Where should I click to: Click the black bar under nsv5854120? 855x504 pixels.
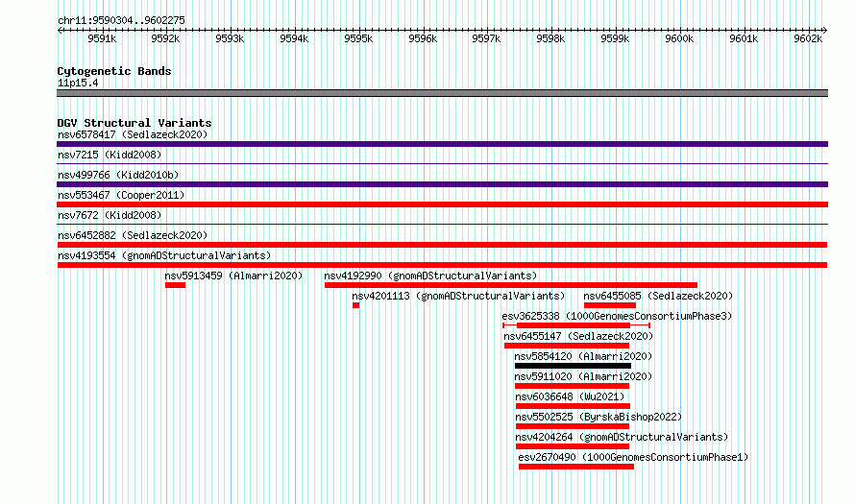(573, 366)
